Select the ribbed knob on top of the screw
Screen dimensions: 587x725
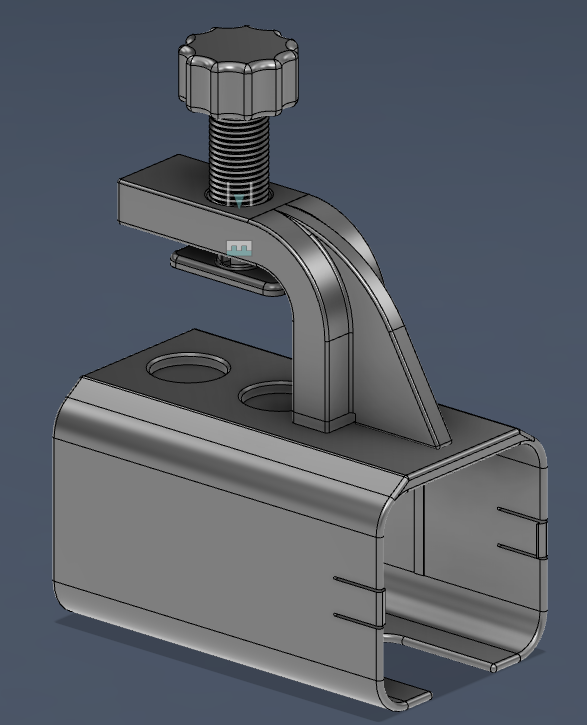238,72
